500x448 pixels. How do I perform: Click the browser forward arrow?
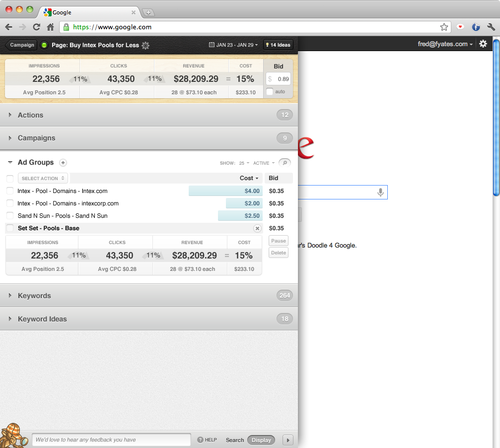tap(23, 27)
